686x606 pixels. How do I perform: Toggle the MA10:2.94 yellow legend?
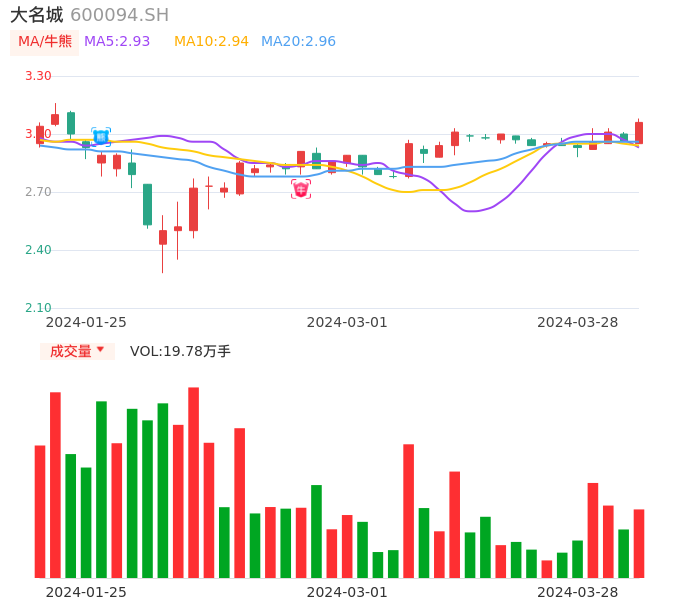(x=211, y=41)
